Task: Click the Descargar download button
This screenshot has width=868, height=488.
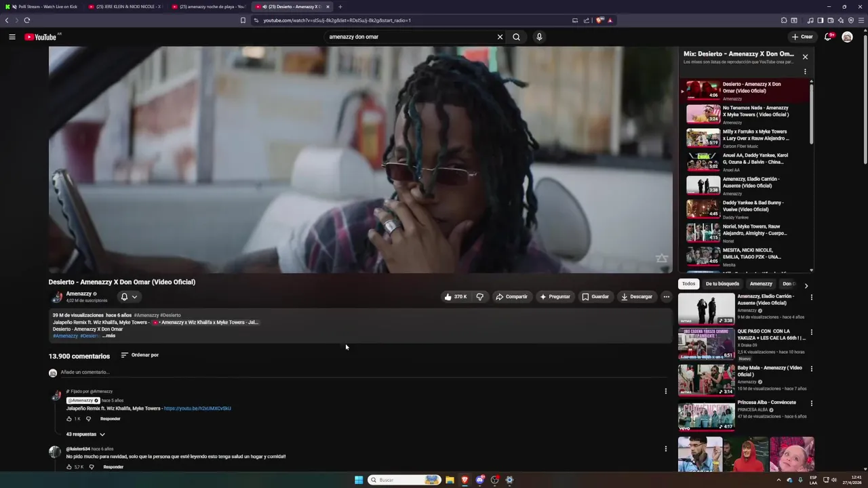Action: (637, 296)
